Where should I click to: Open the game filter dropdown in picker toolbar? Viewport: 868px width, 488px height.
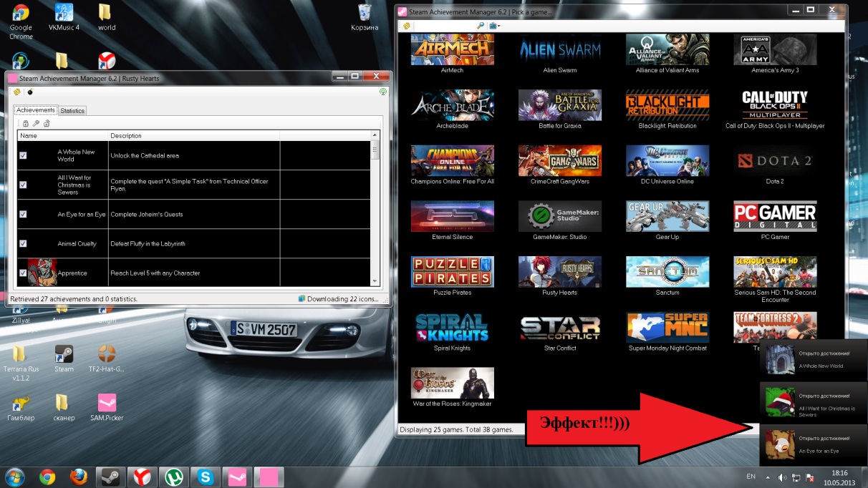coord(495,26)
